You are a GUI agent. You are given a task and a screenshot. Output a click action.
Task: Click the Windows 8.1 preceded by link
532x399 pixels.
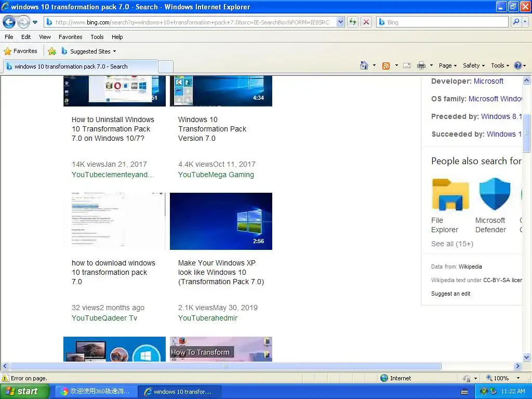(x=501, y=116)
